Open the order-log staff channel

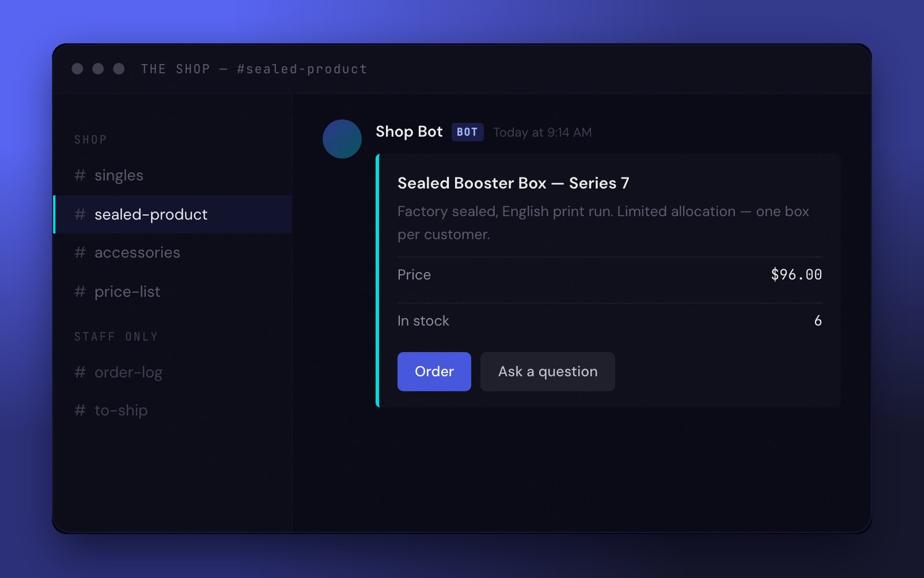[x=172, y=372]
